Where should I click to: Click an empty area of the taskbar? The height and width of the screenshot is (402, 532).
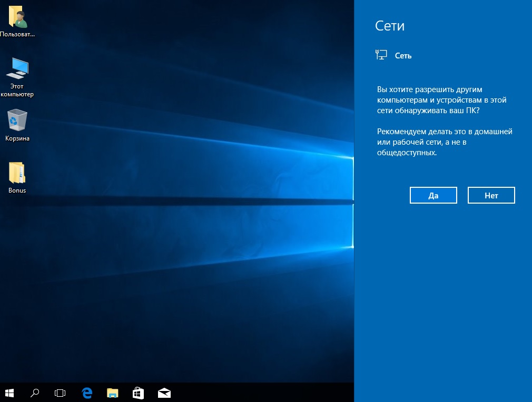[x=263, y=393]
